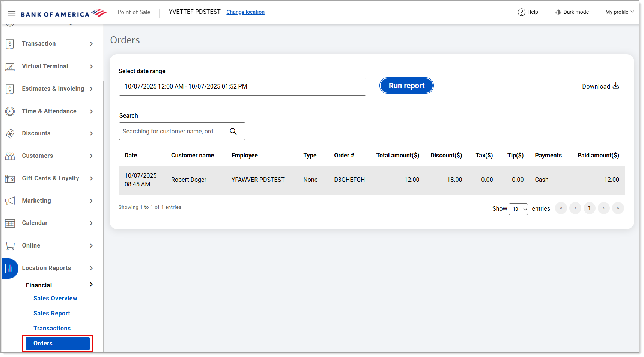Collapse the Financial submenu
The image size is (644, 357).
coord(91,285)
